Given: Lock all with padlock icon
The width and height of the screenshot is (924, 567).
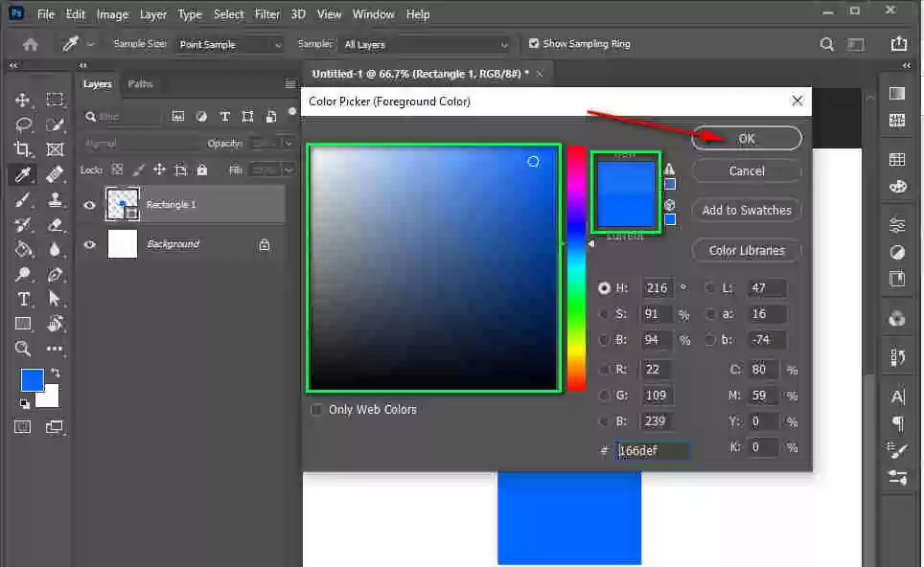Looking at the screenshot, I should click(x=202, y=170).
